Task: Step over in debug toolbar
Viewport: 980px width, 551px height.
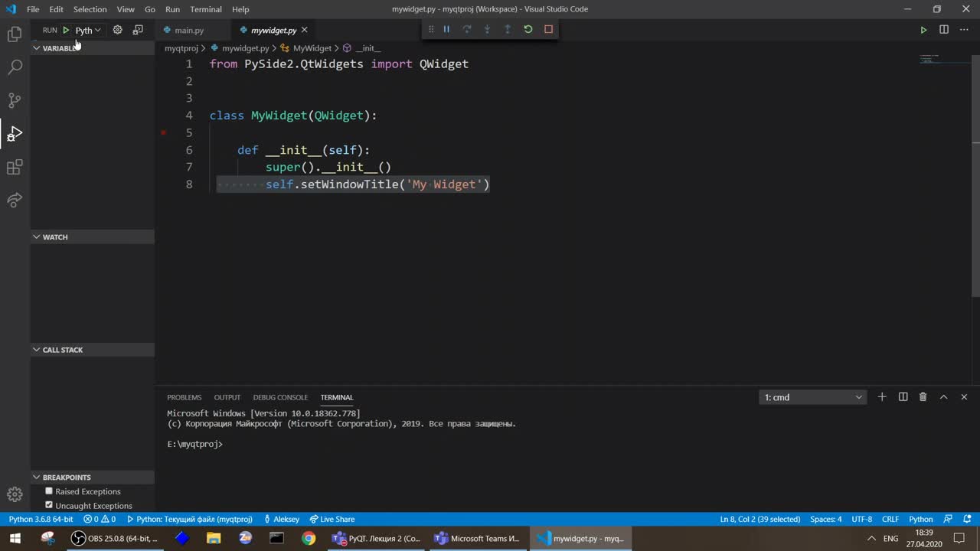Action: (x=467, y=29)
